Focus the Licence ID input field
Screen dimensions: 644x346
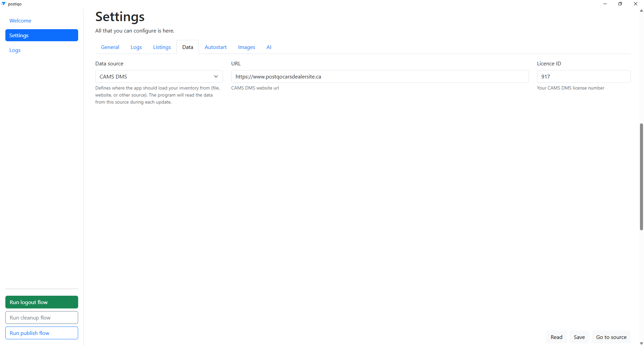click(584, 76)
